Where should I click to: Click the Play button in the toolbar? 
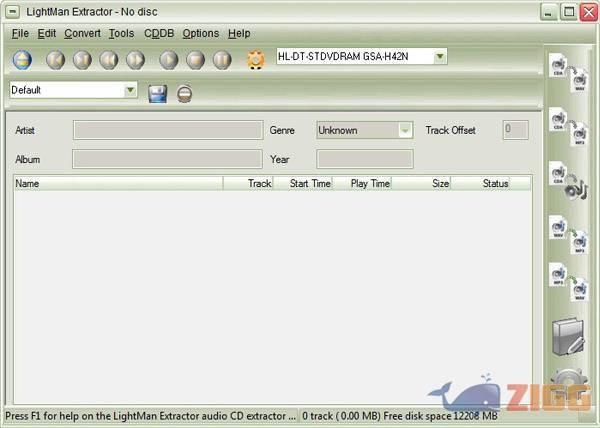tap(168, 60)
